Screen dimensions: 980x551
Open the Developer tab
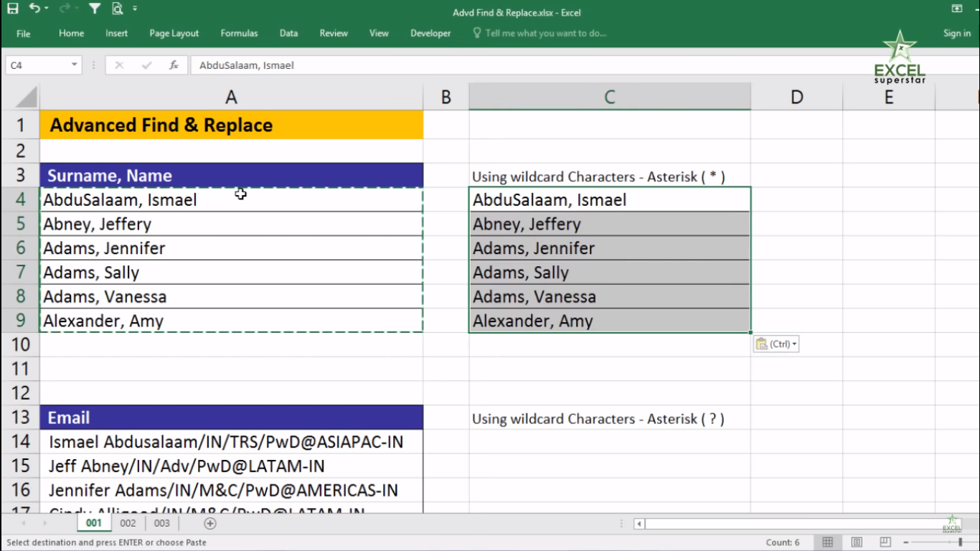(430, 33)
